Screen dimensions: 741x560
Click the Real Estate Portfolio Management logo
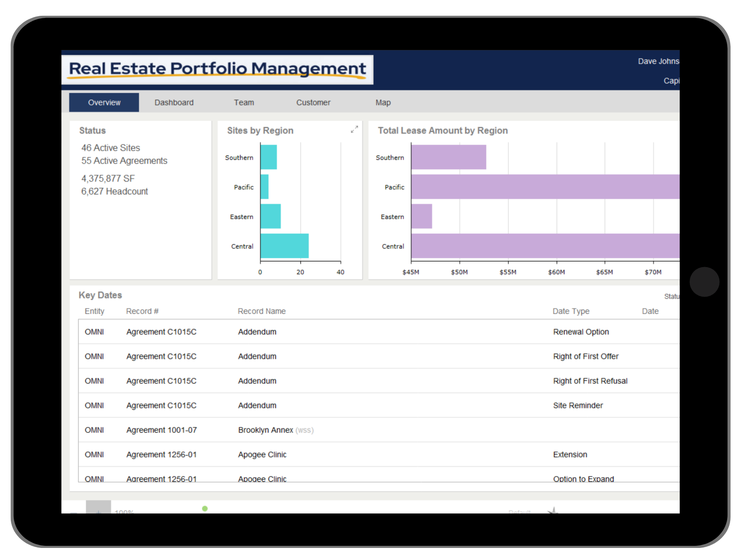tap(217, 69)
